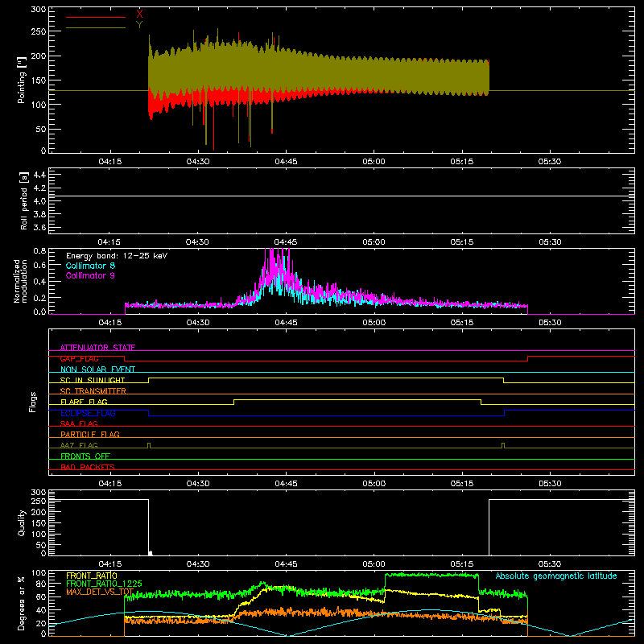
Task: Click the Y legend label
Action: pos(139,25)
